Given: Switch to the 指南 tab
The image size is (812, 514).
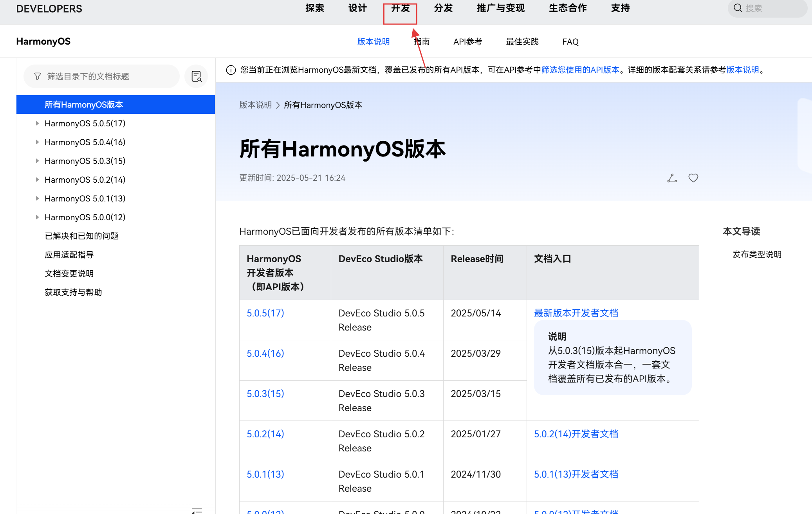Looking at the screenshot, I should point(422,41).
